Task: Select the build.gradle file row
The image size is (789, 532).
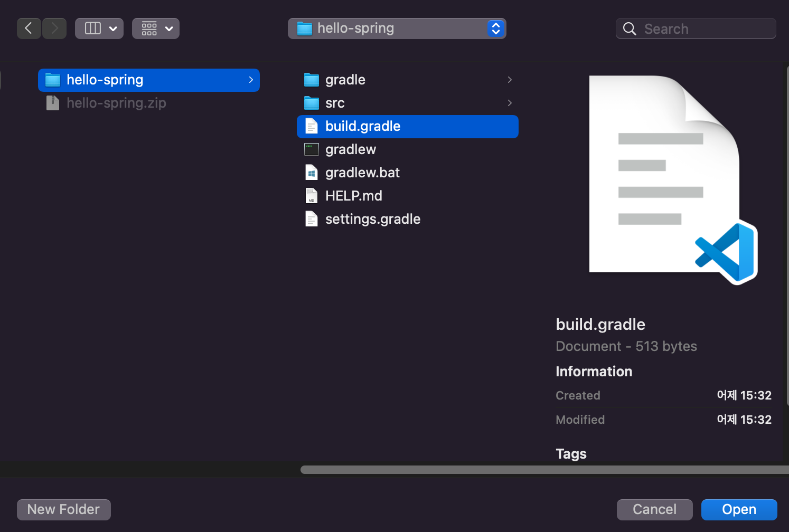Action: click(408, 127)
